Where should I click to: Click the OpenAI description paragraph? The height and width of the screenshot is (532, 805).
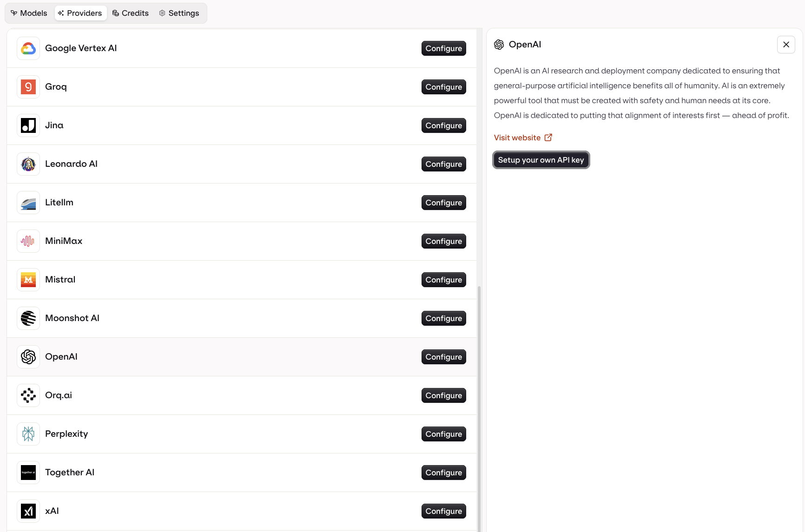[641, 93]
